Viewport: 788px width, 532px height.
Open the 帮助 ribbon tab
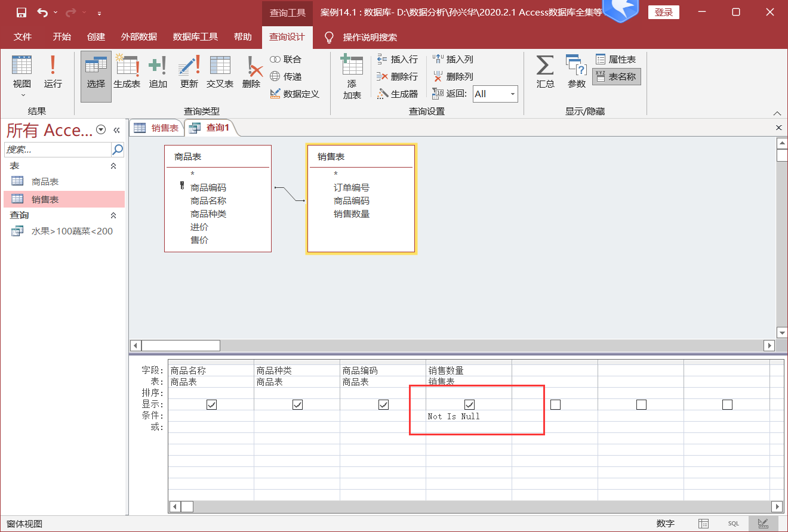pyautogui.click(x=243, y=37)
